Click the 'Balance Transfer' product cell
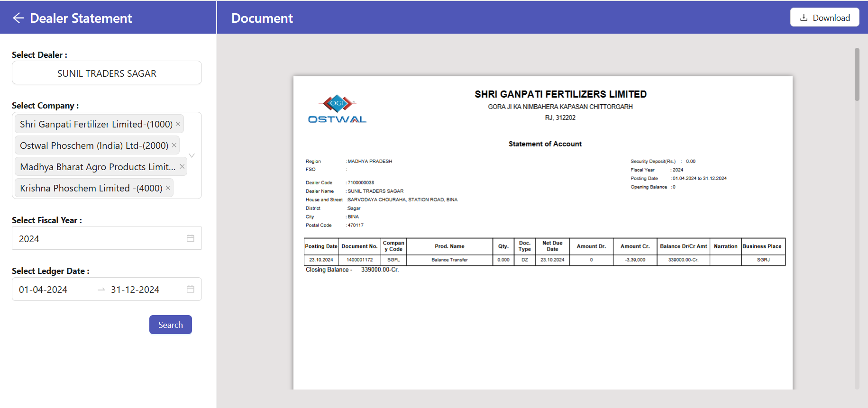Image resolution: width=868 pixels, height=408 pixels. [449, 260]
